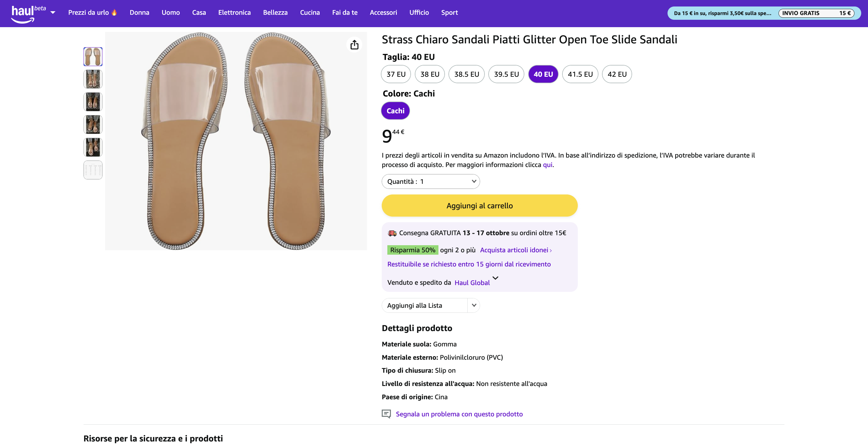Choose the 38.5 EU size option
The image size is (868, 445).
click(x=466, y=74)
